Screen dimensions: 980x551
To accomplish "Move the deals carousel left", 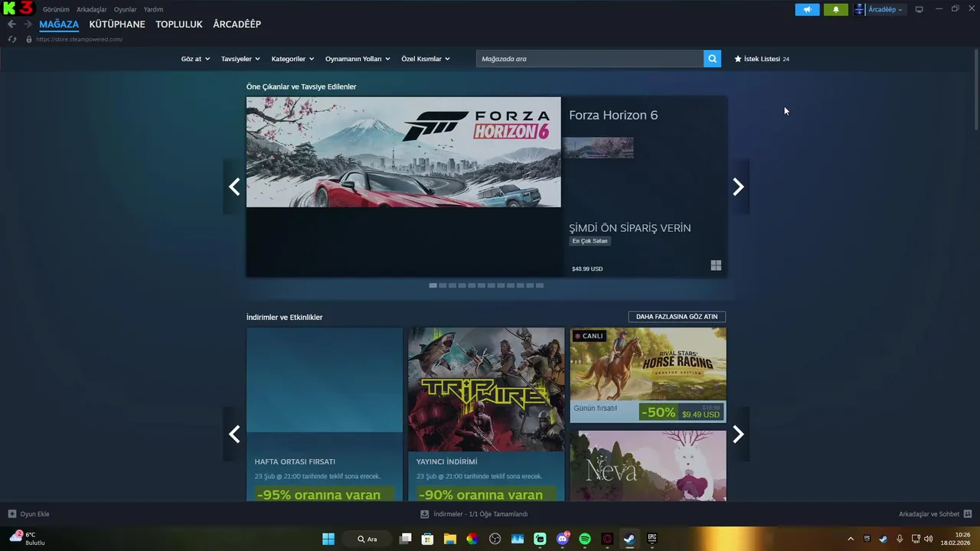I will pos(234,434).
